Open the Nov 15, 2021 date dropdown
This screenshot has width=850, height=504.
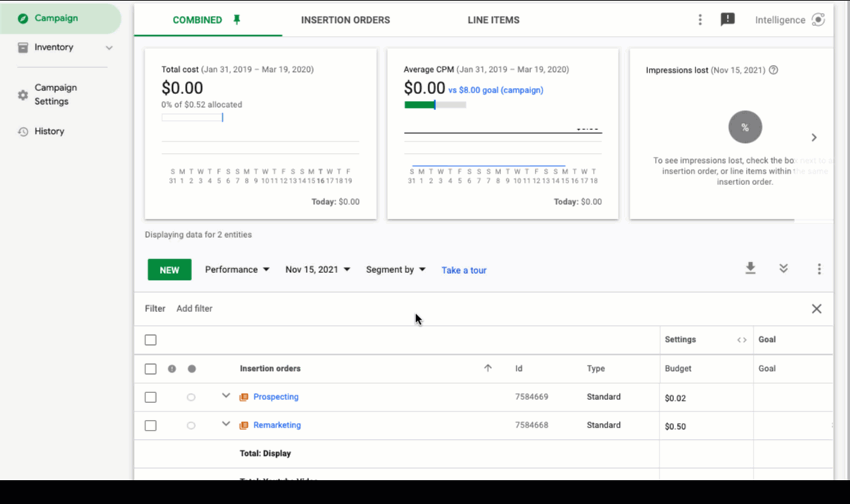click(317, 268)
